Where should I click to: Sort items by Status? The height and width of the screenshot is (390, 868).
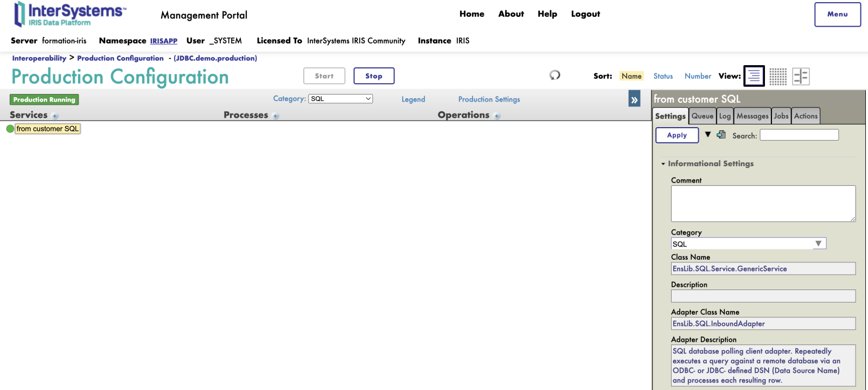663,77
